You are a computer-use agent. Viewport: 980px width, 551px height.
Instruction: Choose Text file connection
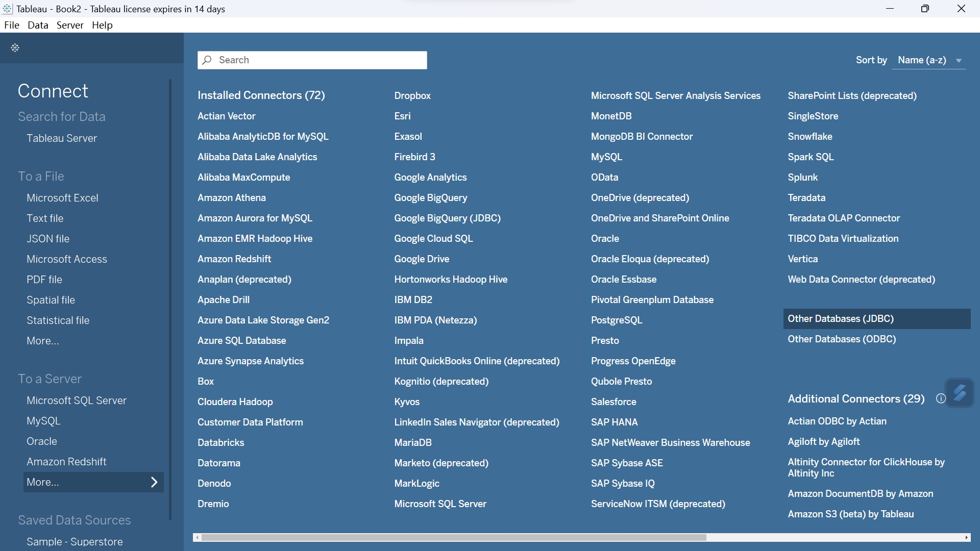(x=45, y=218)
